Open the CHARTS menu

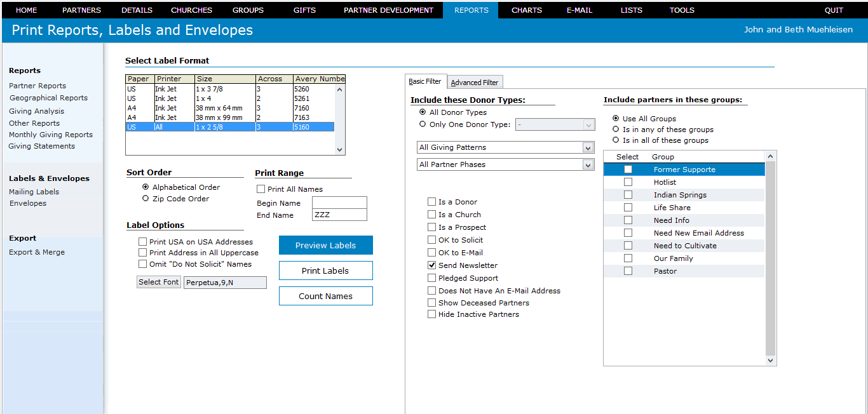[x=527, y=10]
